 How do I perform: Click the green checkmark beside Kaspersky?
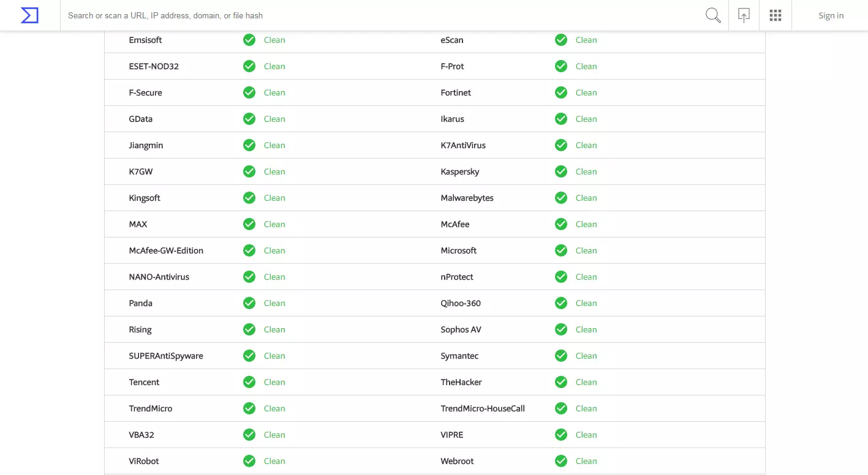[561, 171]
